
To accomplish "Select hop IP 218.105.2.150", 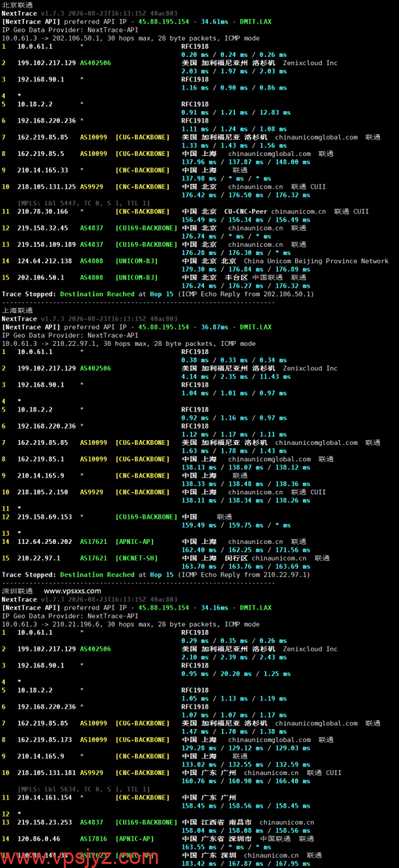I will click(43, 492).
